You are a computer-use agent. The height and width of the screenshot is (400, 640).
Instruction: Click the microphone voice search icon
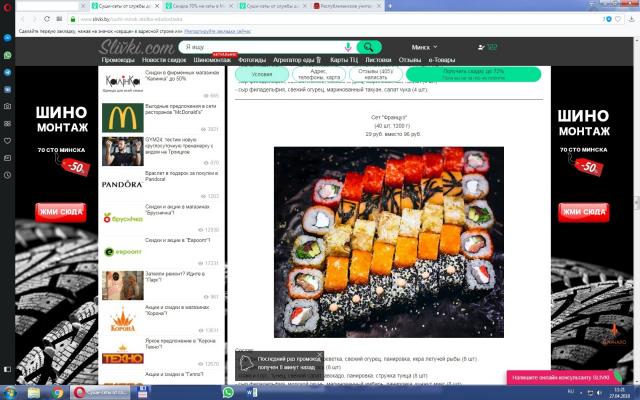coord(347,47)
